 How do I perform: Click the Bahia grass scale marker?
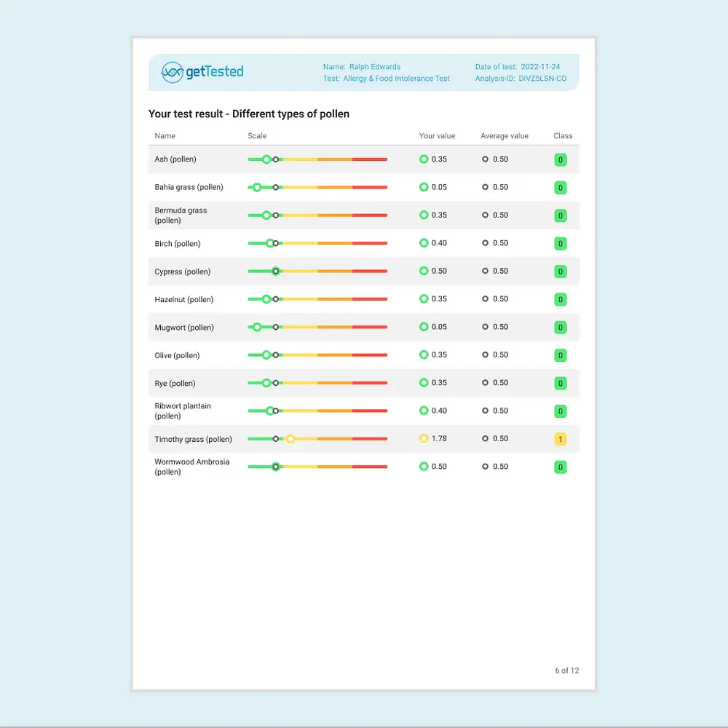257,187
